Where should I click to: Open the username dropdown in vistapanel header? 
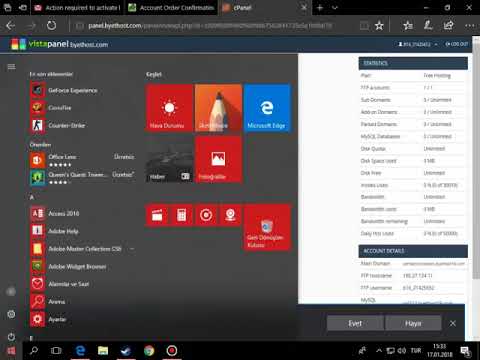pos(418,44)
